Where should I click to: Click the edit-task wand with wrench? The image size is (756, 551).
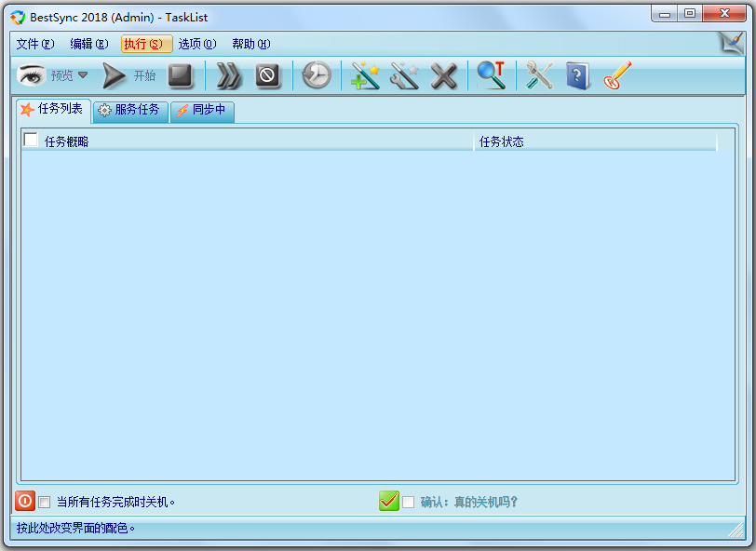404,75
